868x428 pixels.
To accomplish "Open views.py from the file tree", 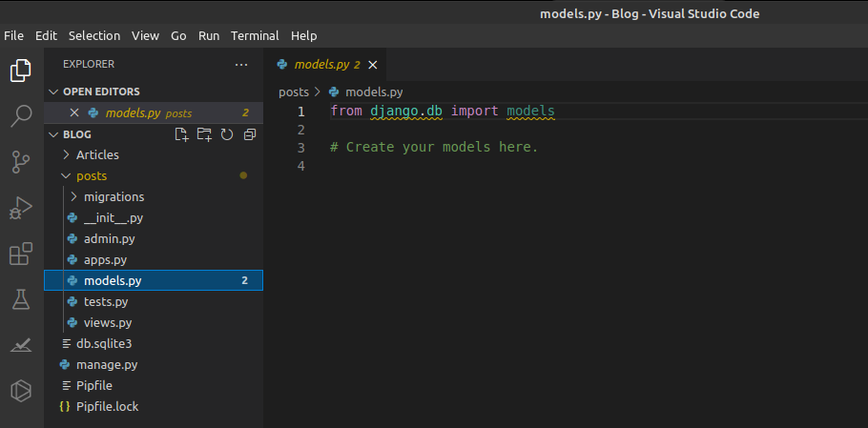I will [x=108, y=323].
